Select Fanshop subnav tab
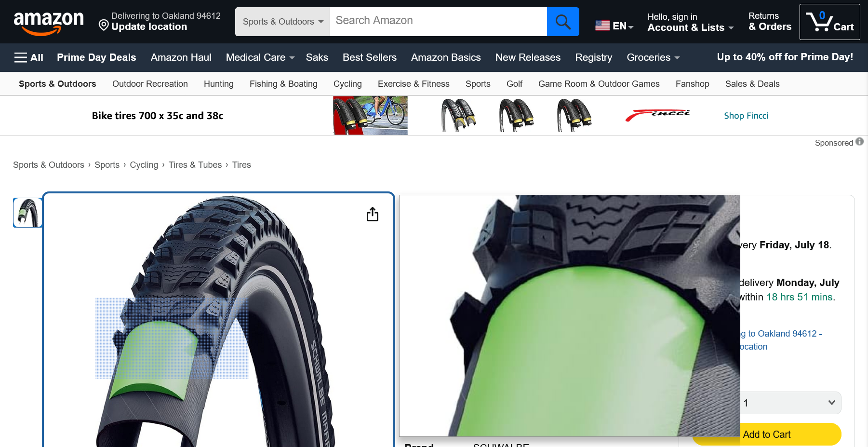 pos(693,84)
